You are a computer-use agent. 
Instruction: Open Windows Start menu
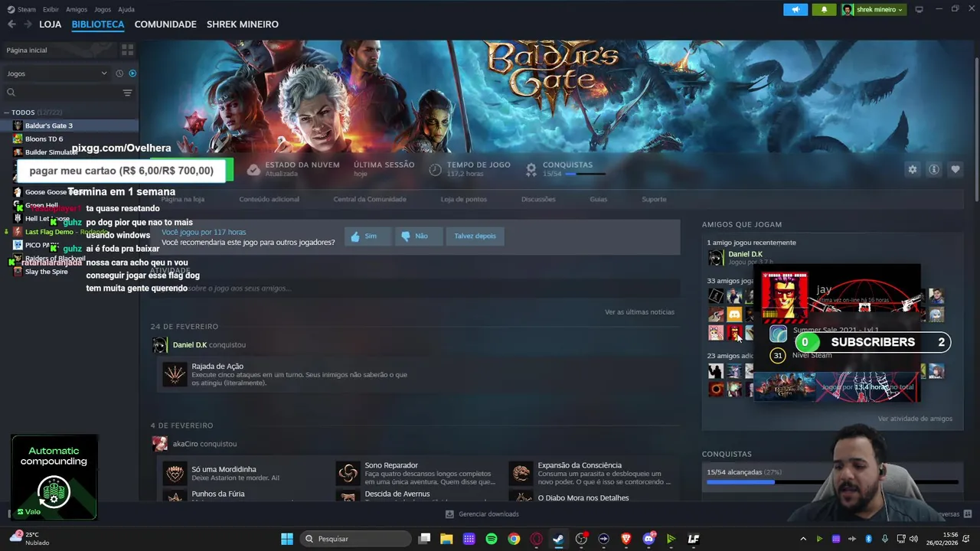(x=286, y=539)
